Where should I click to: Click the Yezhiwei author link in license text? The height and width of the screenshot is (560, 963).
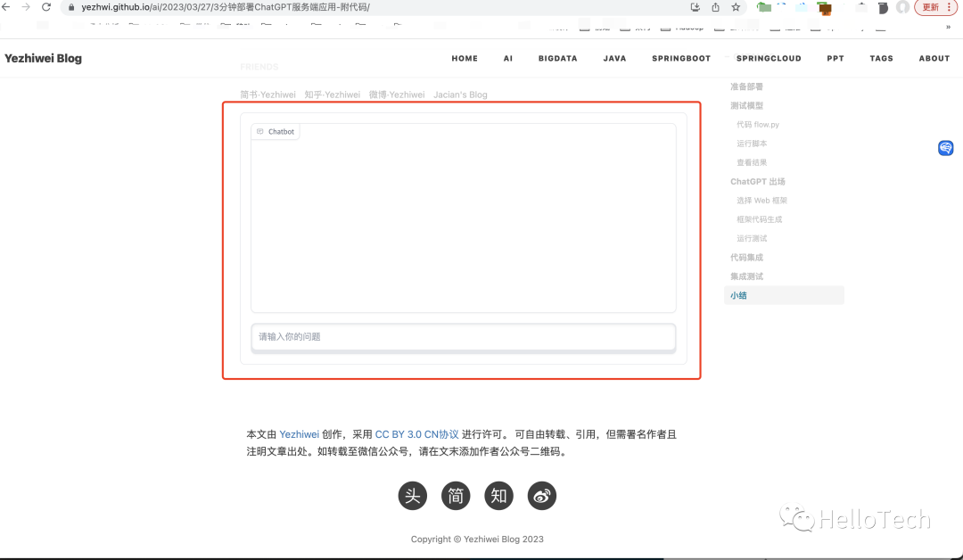(299, 434)
